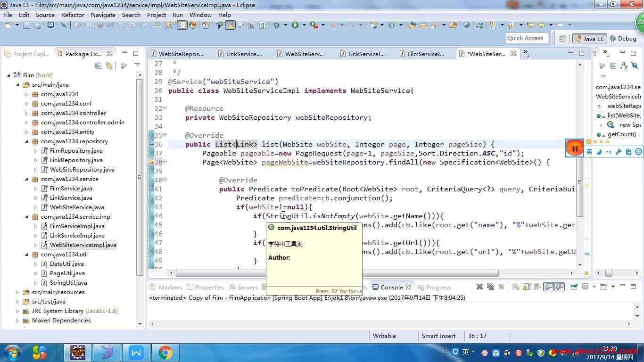
Task: Toggle Scroll Lock in Console toolbar
Action: (x=527, y=287)
